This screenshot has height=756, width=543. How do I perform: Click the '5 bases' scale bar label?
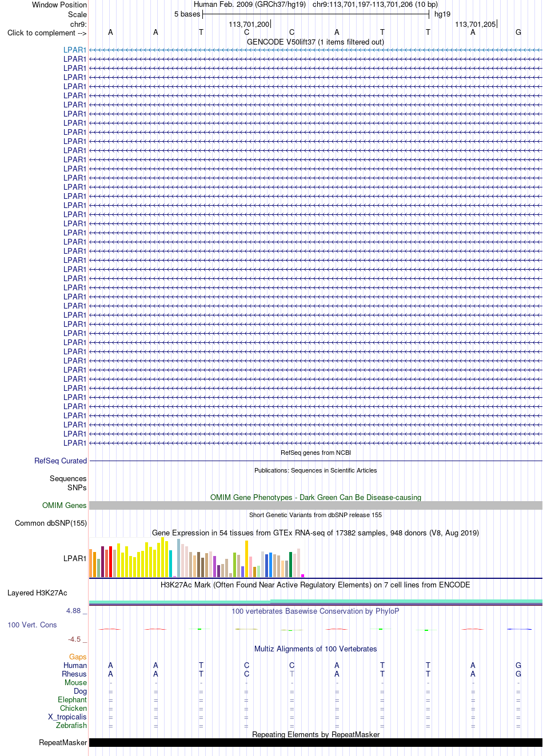click(187, 14)
